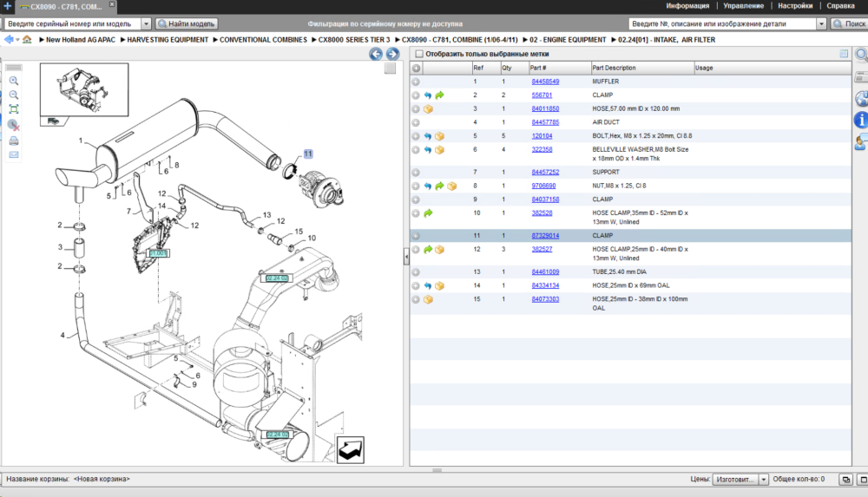The width and height of the screenshot is (868, 497).
Task: Click the blue supersession arrow on the 556701 row
Action: tap(428, 95)
